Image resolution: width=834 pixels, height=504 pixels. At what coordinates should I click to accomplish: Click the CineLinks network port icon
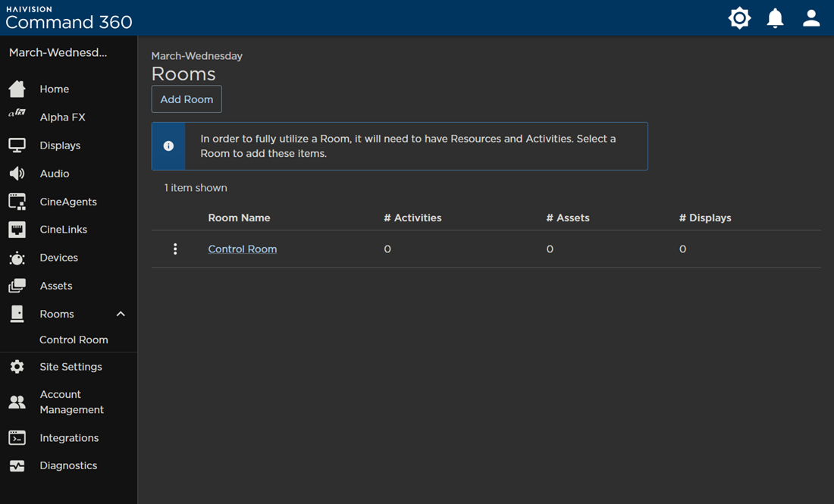pyautogui.click(x=17, y=230)
